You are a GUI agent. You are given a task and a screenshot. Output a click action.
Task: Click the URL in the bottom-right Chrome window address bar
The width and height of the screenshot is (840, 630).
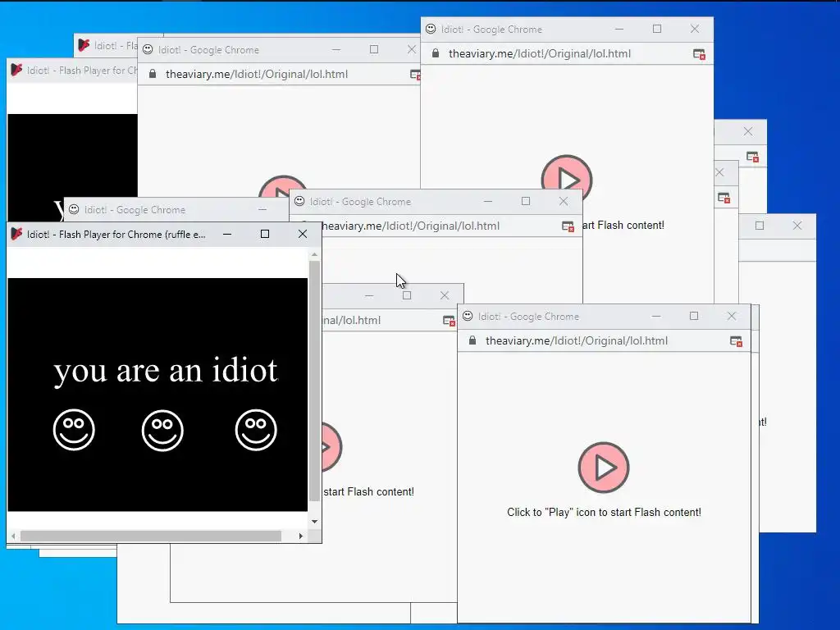point(577,340)
